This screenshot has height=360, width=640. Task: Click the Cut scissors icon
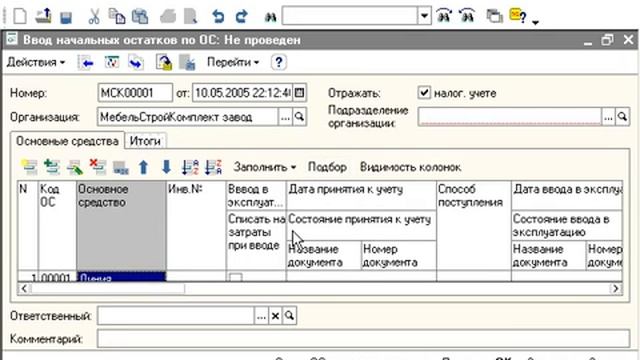point(93,16)
